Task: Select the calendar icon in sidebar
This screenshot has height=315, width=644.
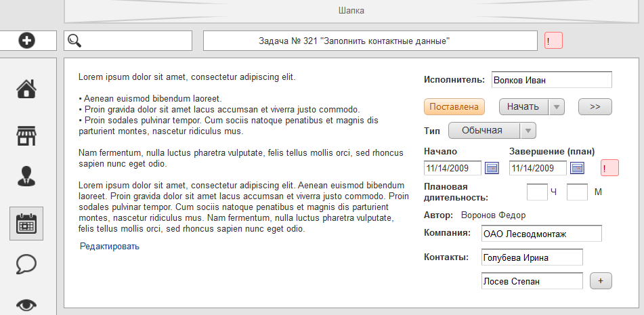Action: pyautogui.click(x=26, y=224)
